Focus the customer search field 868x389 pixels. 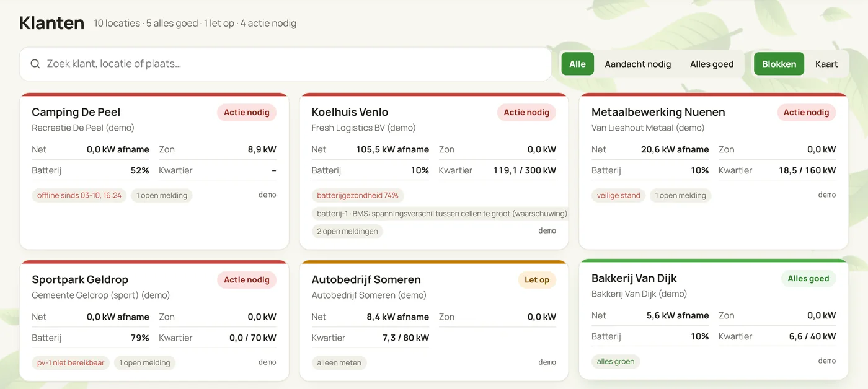click(x=285, y=64)
